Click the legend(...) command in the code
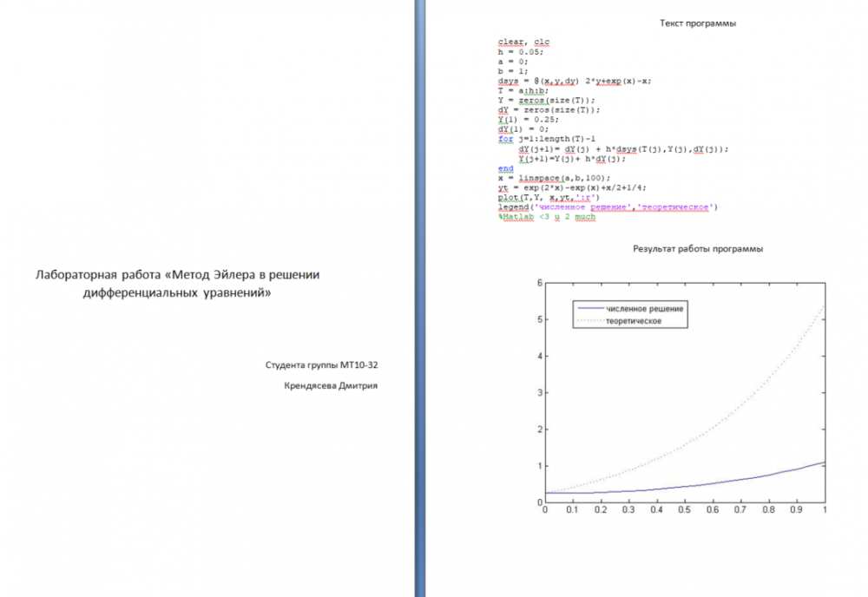868x597 pixels. coord(608,207)
